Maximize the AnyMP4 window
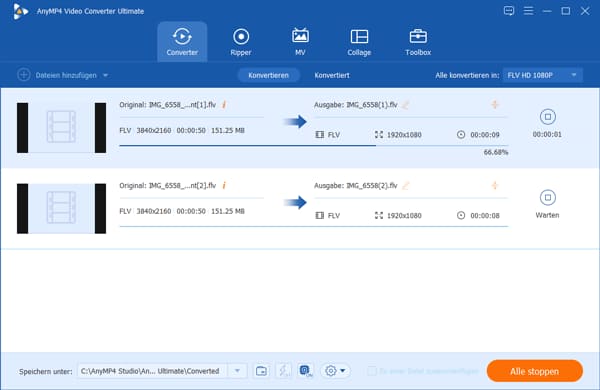600x390 pixels. point(566,11)
